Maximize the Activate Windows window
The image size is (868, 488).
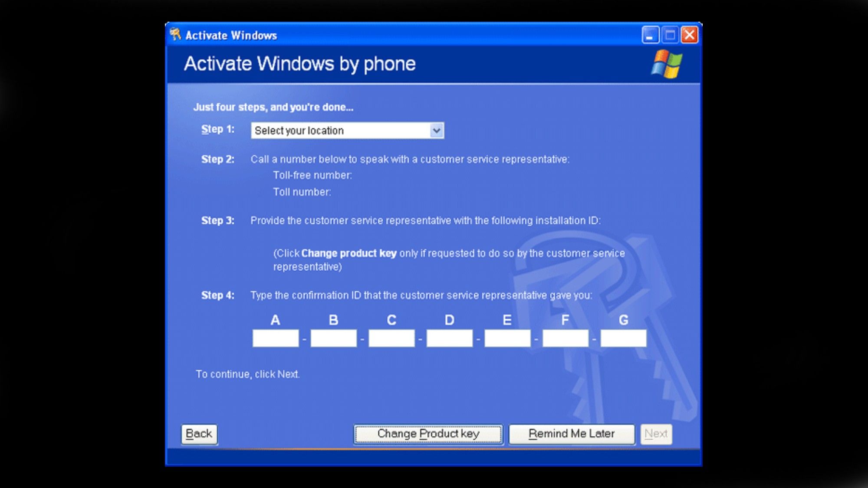[x=670, y=35]
